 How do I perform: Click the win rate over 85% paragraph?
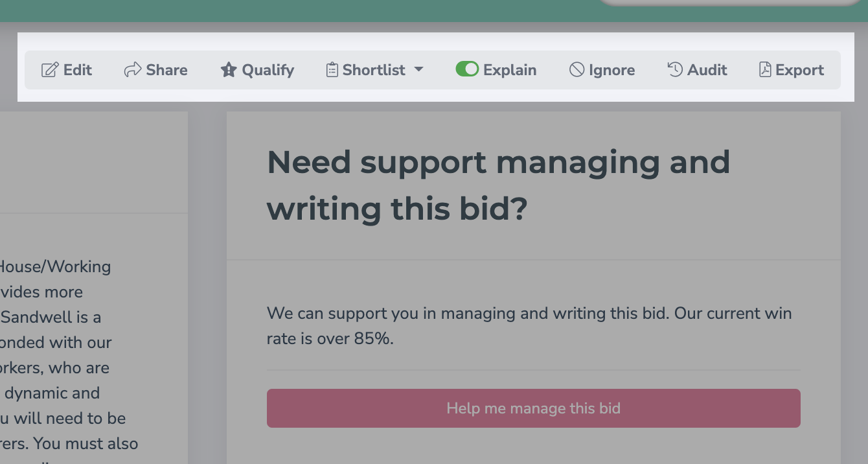tap(529, 326)
